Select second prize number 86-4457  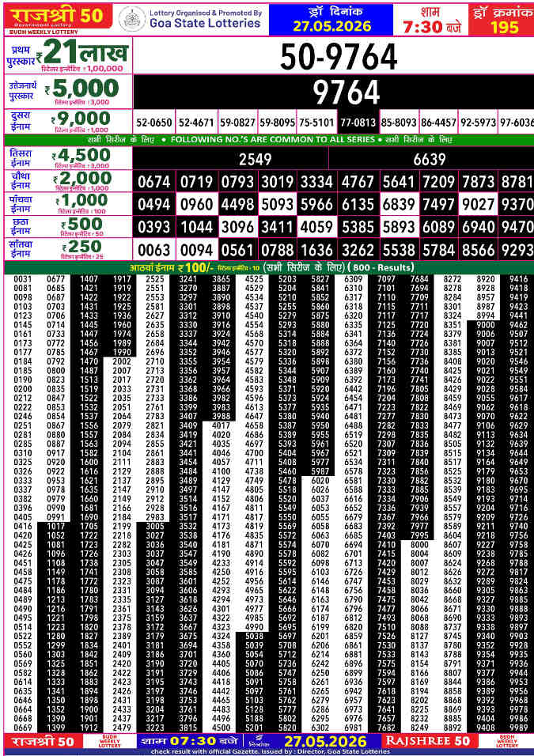[x=438, y=123]
